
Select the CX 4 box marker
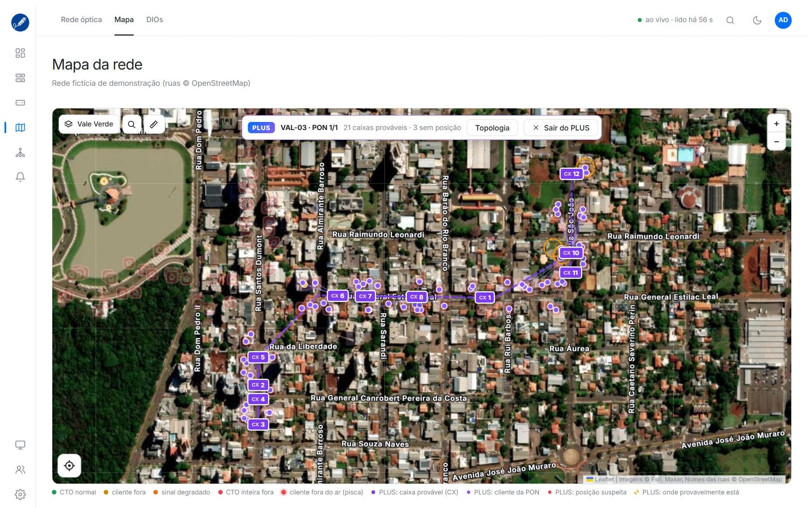click(258, 399)
